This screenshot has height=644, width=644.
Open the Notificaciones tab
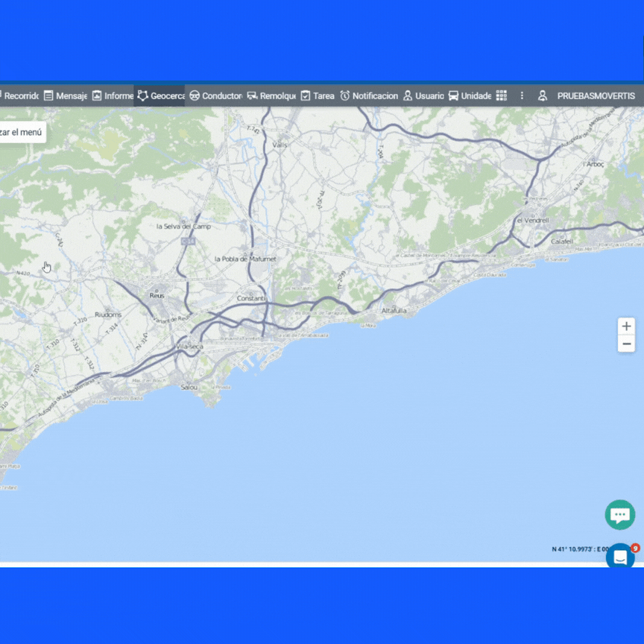(368, 95)
